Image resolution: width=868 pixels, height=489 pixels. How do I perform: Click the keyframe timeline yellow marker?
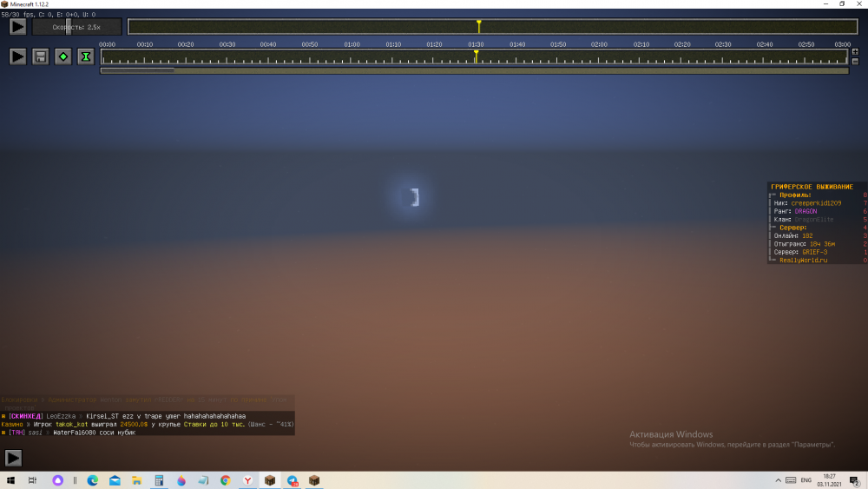pyautogui.click(x=476, y=56)
